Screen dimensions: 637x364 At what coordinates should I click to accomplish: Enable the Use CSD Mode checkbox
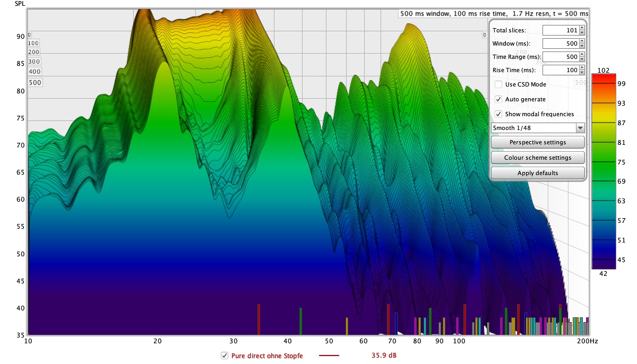point(498,84)
